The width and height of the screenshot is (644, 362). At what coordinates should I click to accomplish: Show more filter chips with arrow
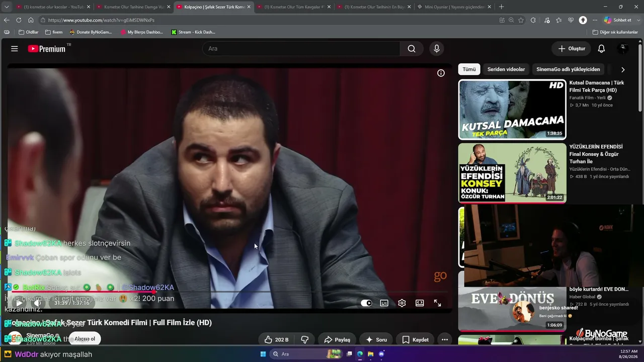623,70
